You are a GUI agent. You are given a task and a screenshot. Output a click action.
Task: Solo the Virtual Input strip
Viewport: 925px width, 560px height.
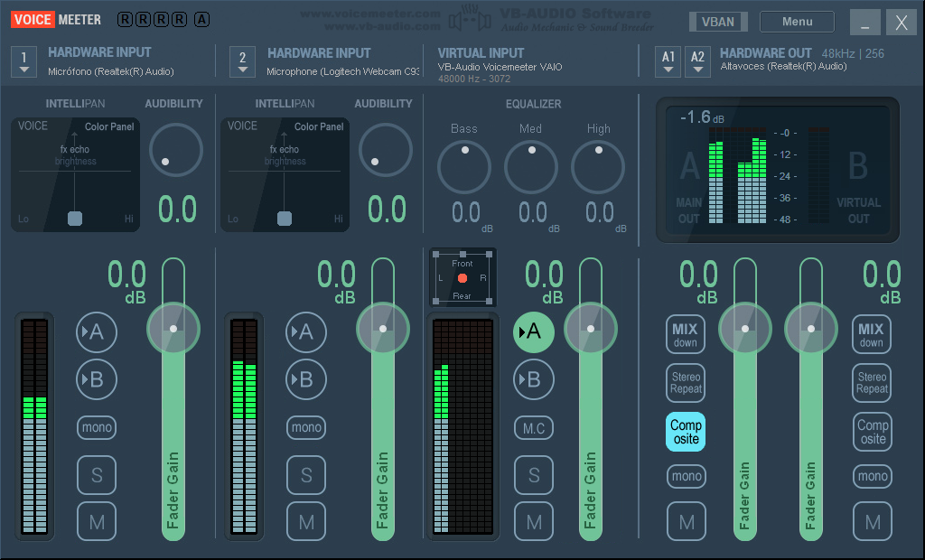pos(533,474)
